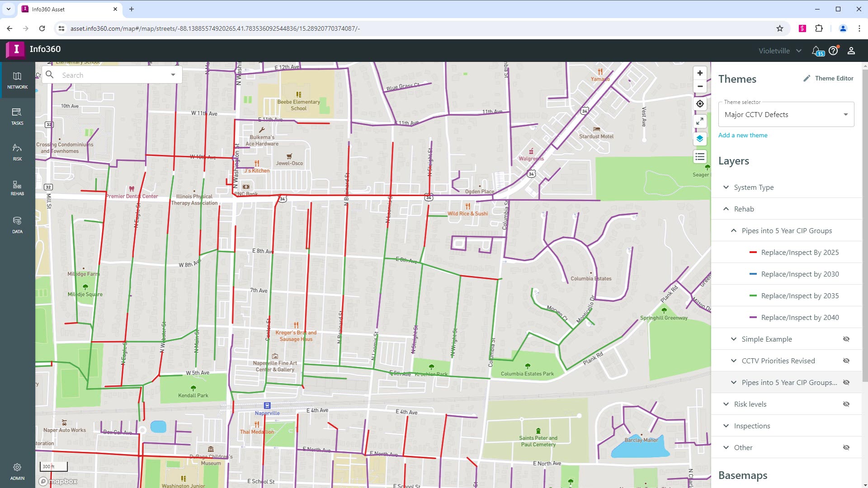The image size is (868, 488).
Task: Switch to the Risk sidebar tab
Action: coord(17,152)
